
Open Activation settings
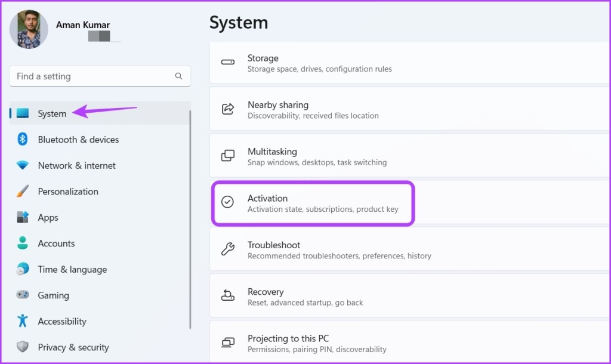(x=298, y=203)
